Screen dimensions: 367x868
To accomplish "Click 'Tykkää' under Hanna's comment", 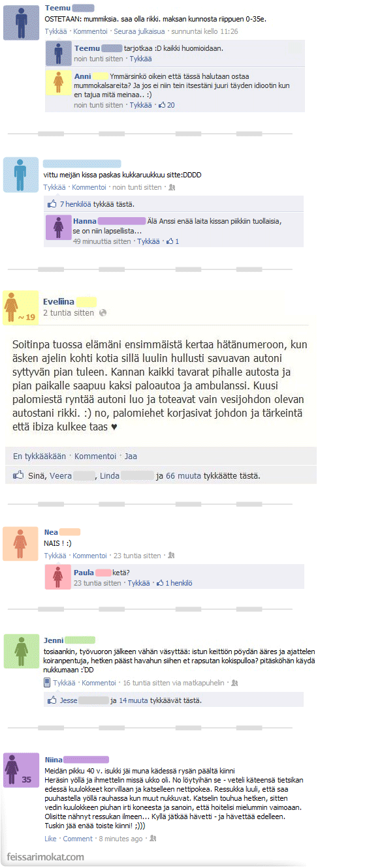I will coord(149,241).
